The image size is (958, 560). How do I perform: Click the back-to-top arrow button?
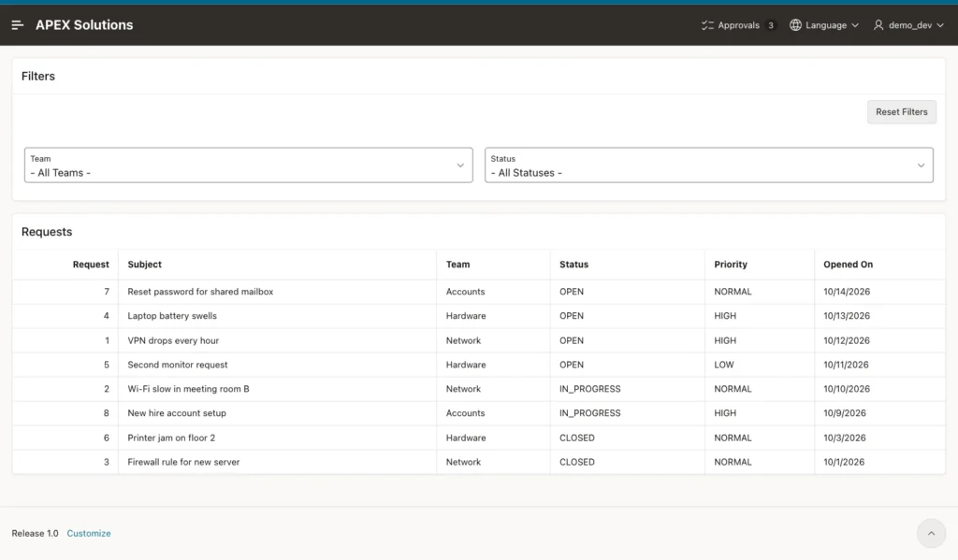(931, 533)
